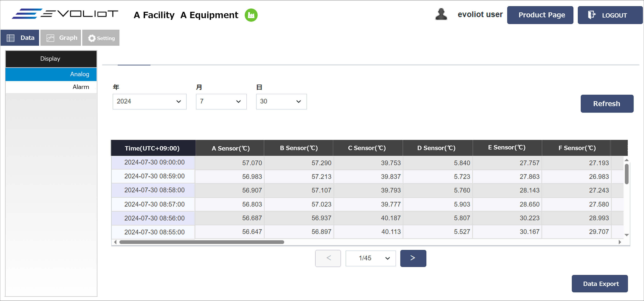Click the Data Export button
The image size is (644, 301).
[600, 283]
